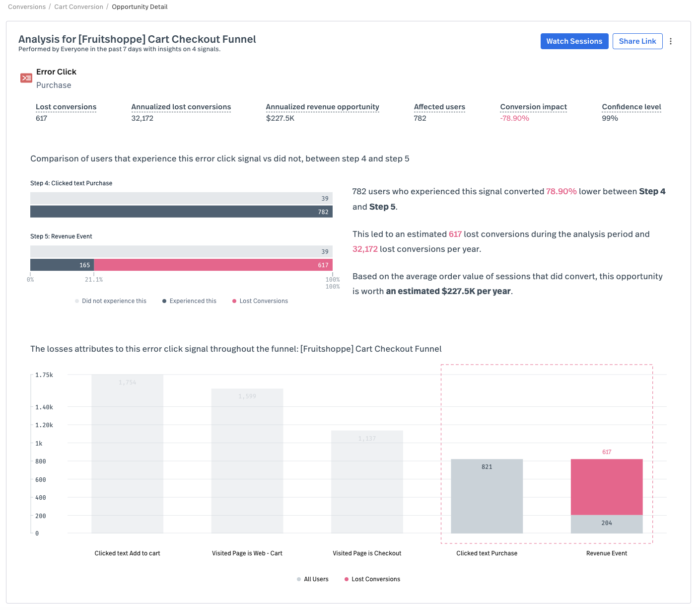Click the 'Confidence level' metric label
The image size is (700, 610).
click(631, 107)
